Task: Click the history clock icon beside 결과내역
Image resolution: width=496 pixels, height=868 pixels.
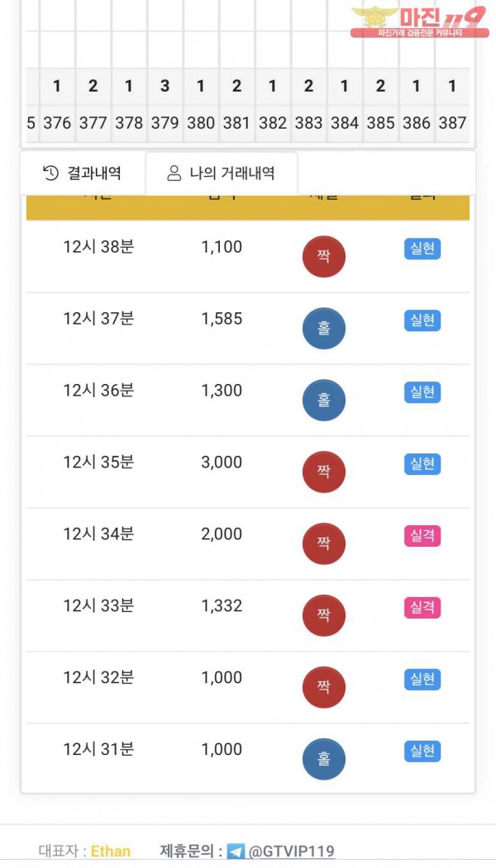Action: pos(50,173)
